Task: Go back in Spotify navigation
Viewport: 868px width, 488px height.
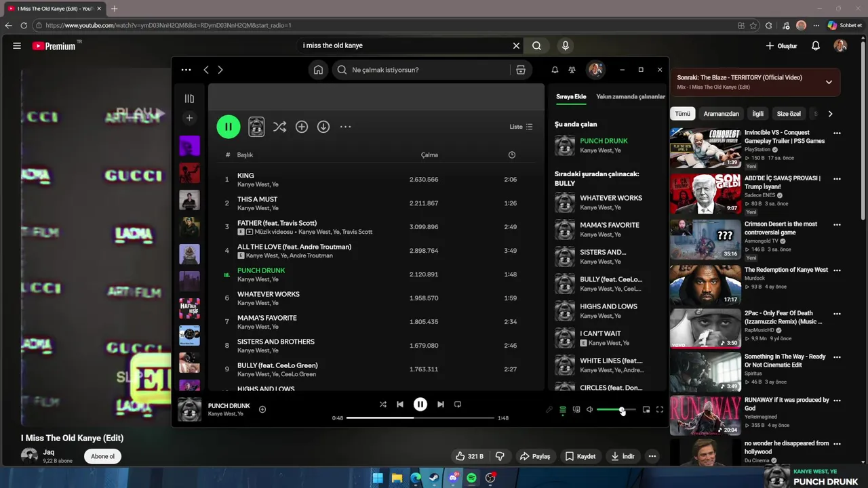Action: pyautogui.click(x=206, y=70)
